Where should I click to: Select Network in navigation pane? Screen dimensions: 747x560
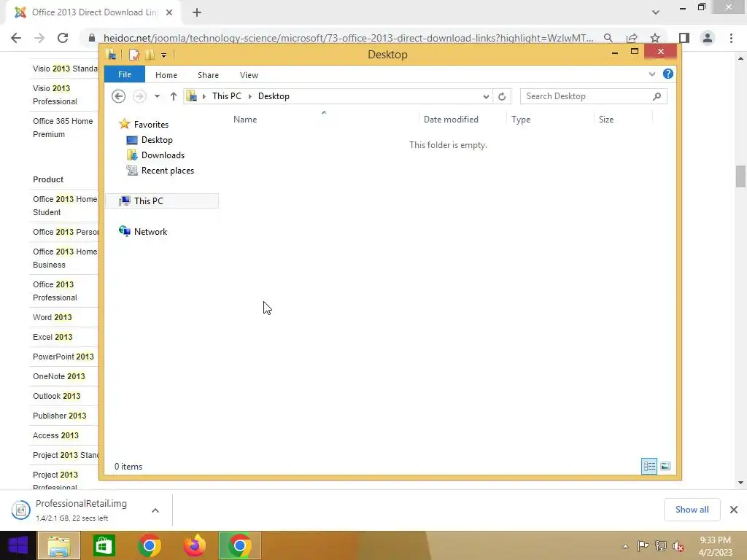click(x=150, y=231)
